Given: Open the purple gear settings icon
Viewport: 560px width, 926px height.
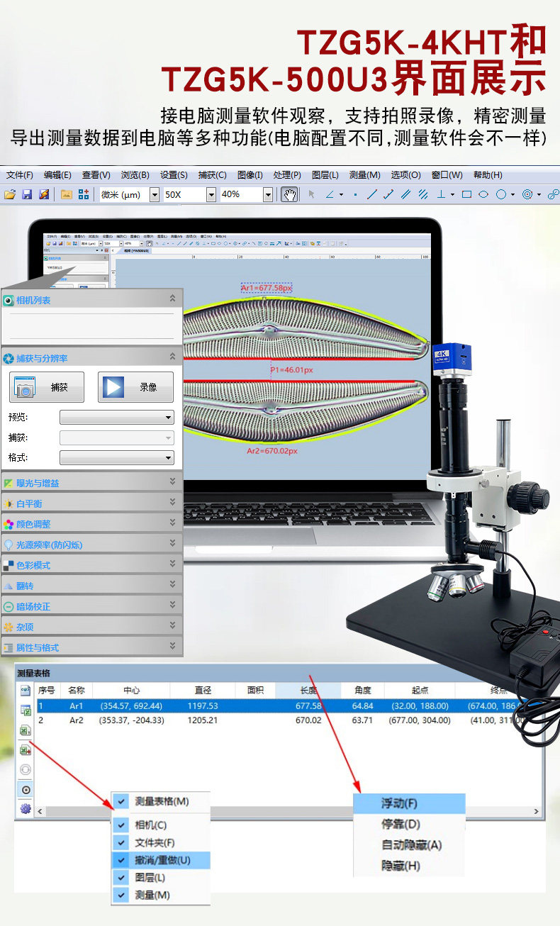Looking at the screenshot, I should pos(26,808).
